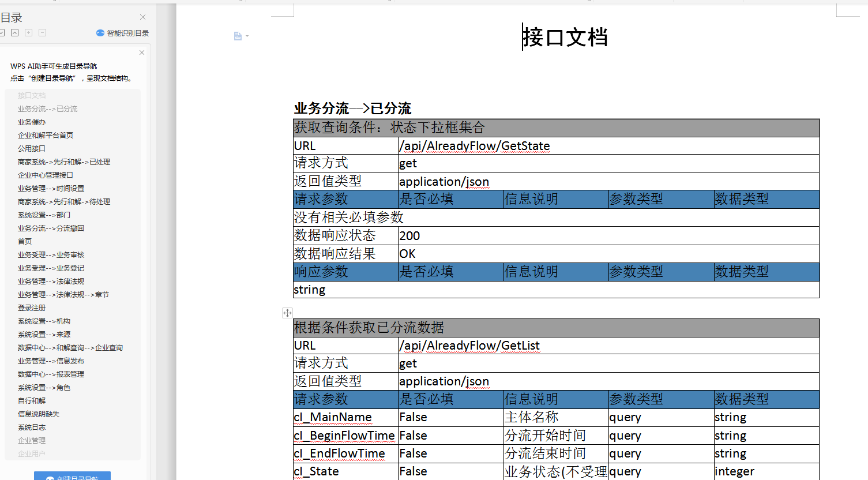Expand all headings using the plus icon

point(28,33)
